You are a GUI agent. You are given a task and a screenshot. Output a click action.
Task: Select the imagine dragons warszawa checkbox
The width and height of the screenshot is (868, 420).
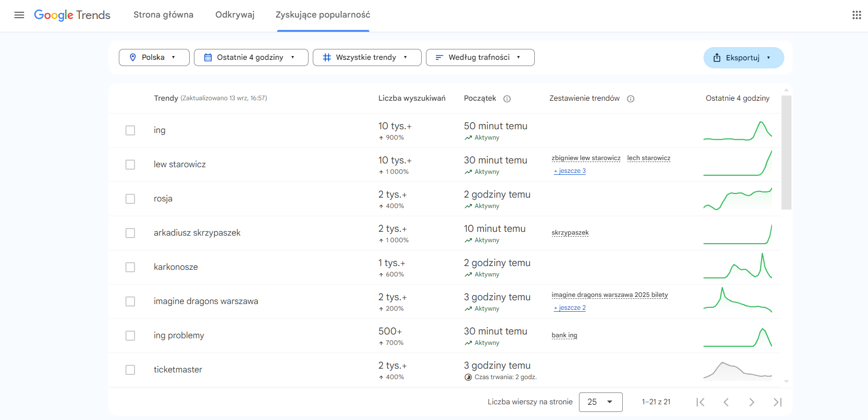(130, 301)
